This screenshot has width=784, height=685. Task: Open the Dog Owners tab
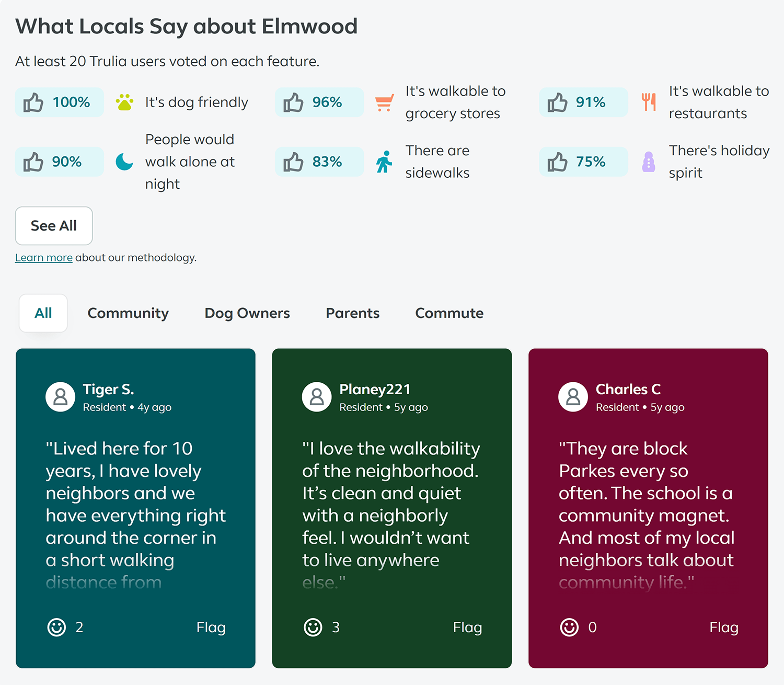[x=247, y=313]
